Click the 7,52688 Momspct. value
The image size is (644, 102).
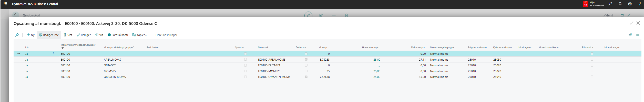[x=325, y=77]
